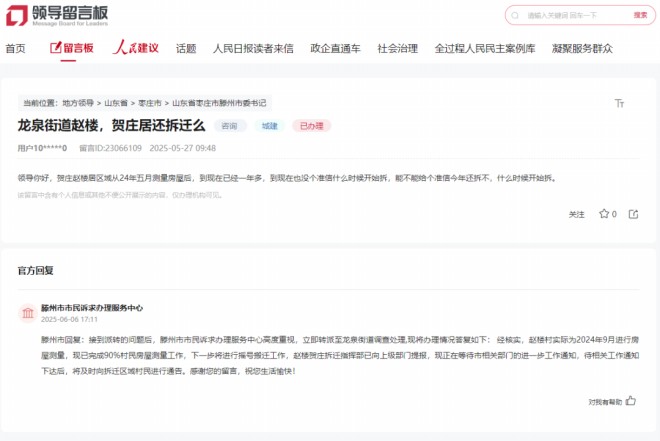Click the magnifier icon in the search box
The image size is (660, 441).
point(515,16)
